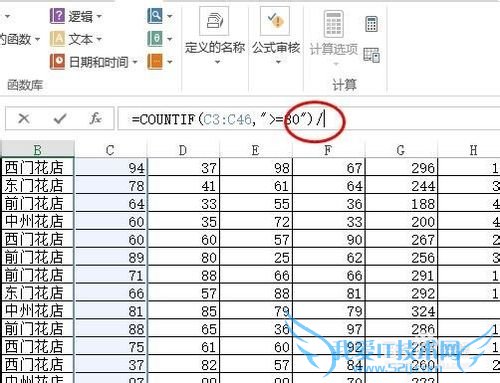Open the Insert Function fx button

pos(96,118)
